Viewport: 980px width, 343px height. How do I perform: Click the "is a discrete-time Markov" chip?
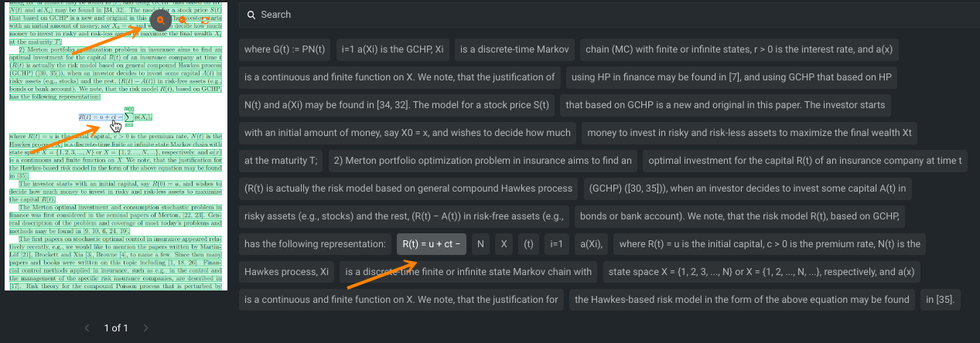[514, 49]
